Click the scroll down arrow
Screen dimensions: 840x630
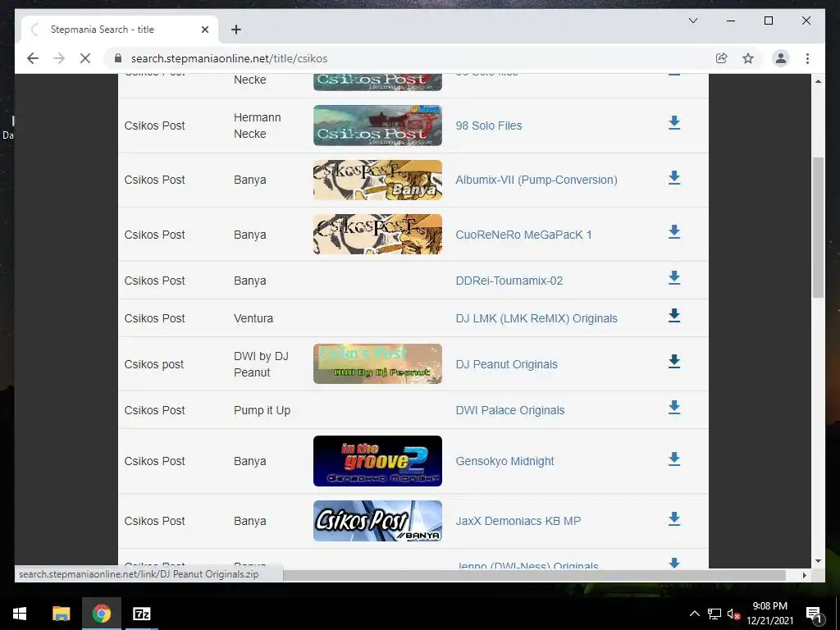coord(818,561)
